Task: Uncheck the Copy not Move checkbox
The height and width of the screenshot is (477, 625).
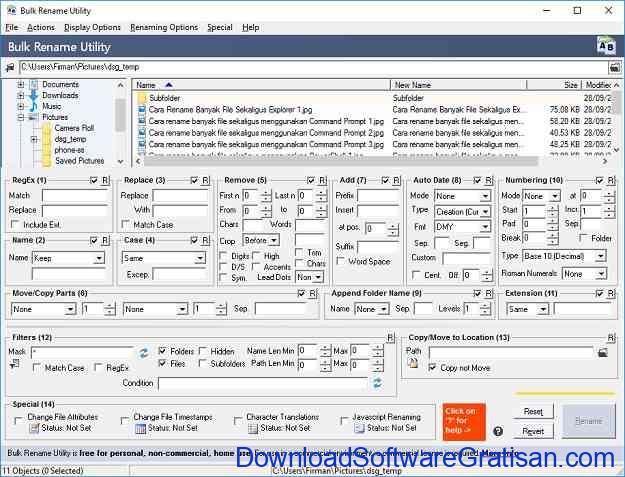Action: pyautogui.click(x=432, y=367)
